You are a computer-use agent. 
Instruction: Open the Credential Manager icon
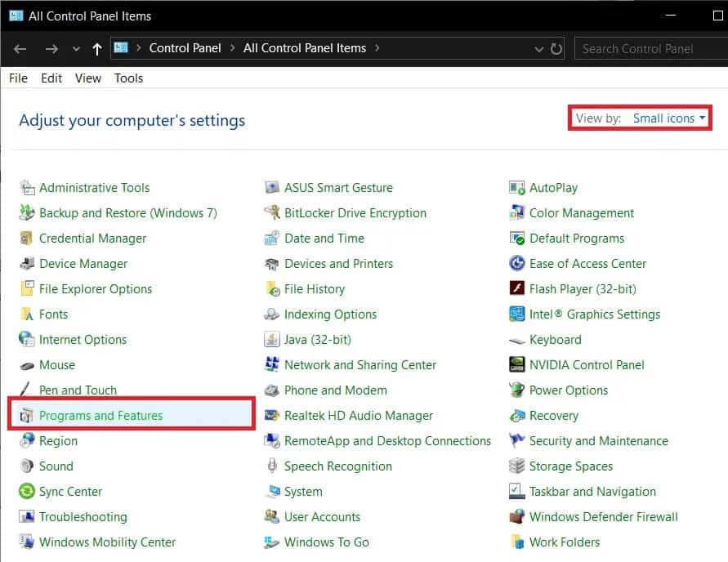click(x=27, y=238)
